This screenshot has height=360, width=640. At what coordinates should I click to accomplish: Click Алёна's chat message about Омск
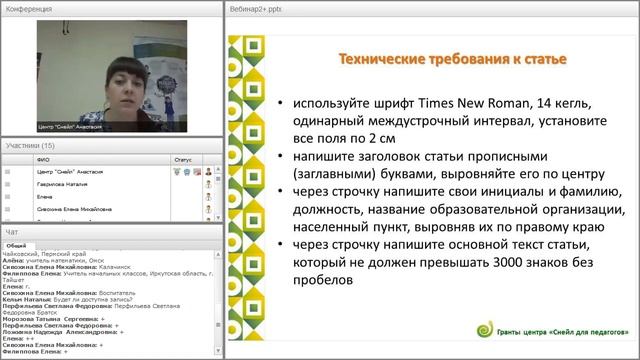(53, 260)
